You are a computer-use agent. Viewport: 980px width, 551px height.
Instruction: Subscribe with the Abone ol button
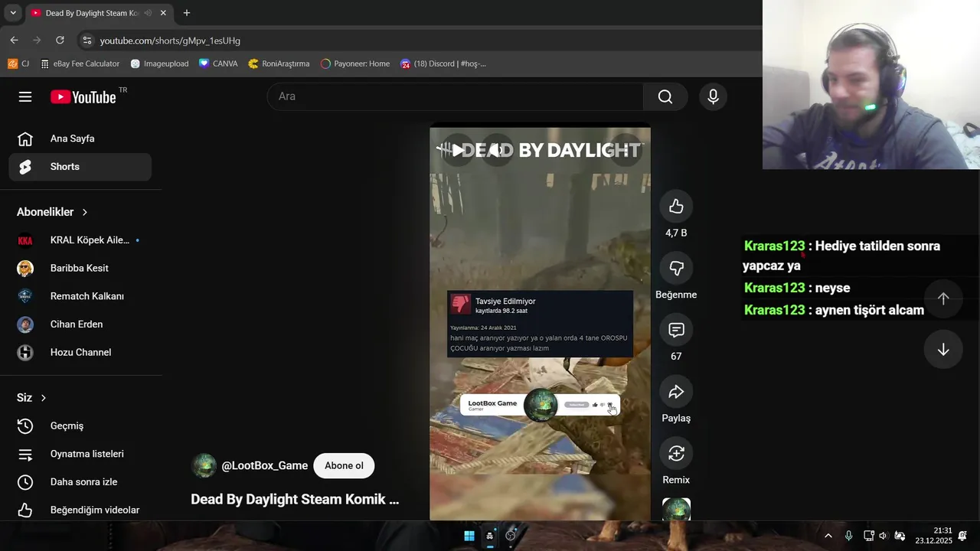344,465
